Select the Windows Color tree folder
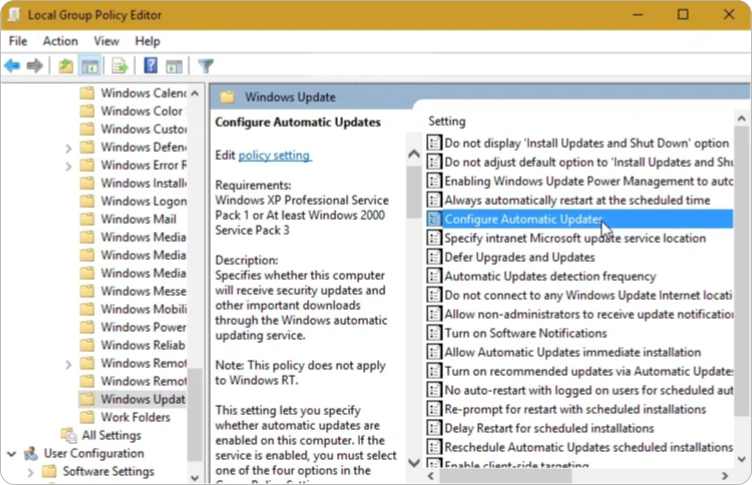 coord(142,111)
